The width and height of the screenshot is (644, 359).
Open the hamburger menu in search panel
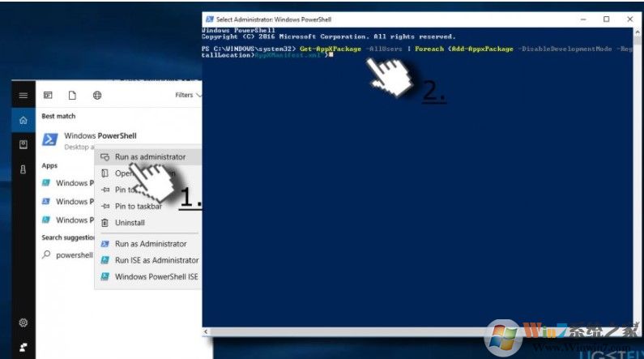pyautogui.click(x=22, y=95)
